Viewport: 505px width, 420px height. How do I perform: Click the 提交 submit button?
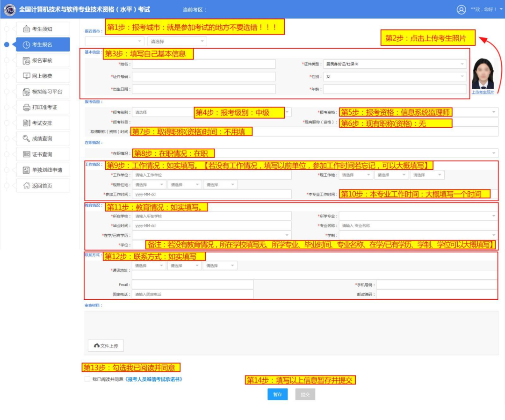tap(305, 394)
